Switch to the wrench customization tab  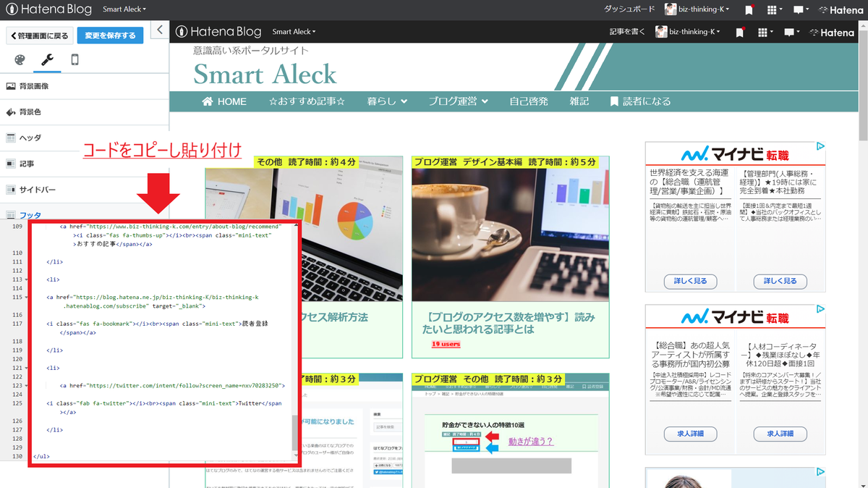47,59
